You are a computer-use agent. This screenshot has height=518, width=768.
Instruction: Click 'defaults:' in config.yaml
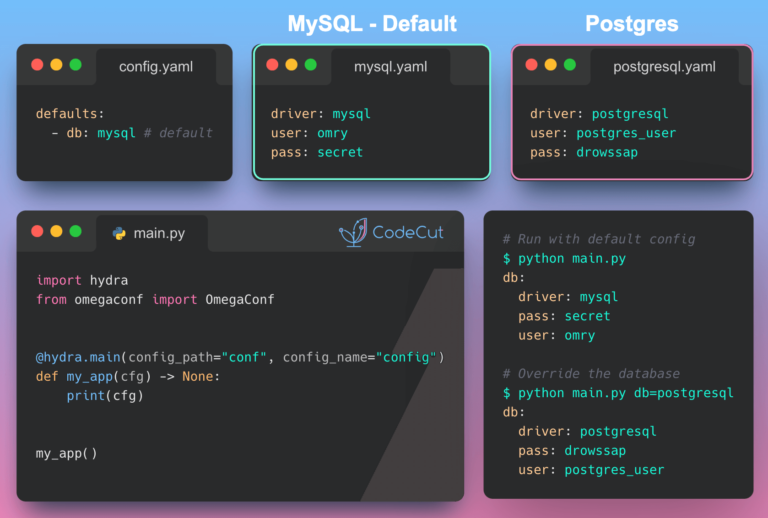(x=70, y=114)
